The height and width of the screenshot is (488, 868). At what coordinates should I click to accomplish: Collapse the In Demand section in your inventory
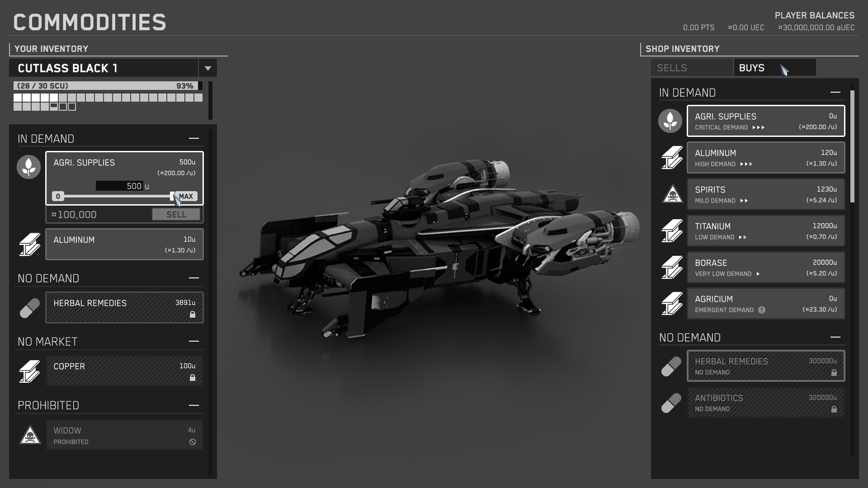point(193,138)
